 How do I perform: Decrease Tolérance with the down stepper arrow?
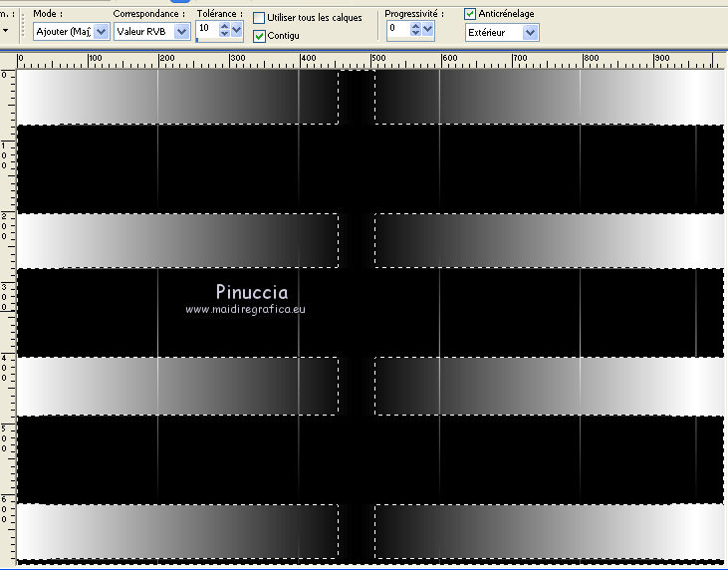[x=224, y=34]
